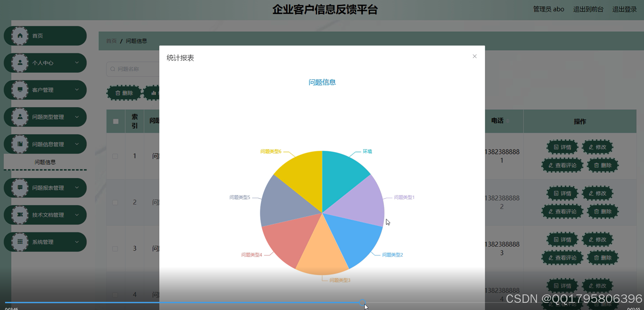This screenshot has width=644, height=310.
Task: Click the person icon for 个人中心
Action: tap(20, 62)
